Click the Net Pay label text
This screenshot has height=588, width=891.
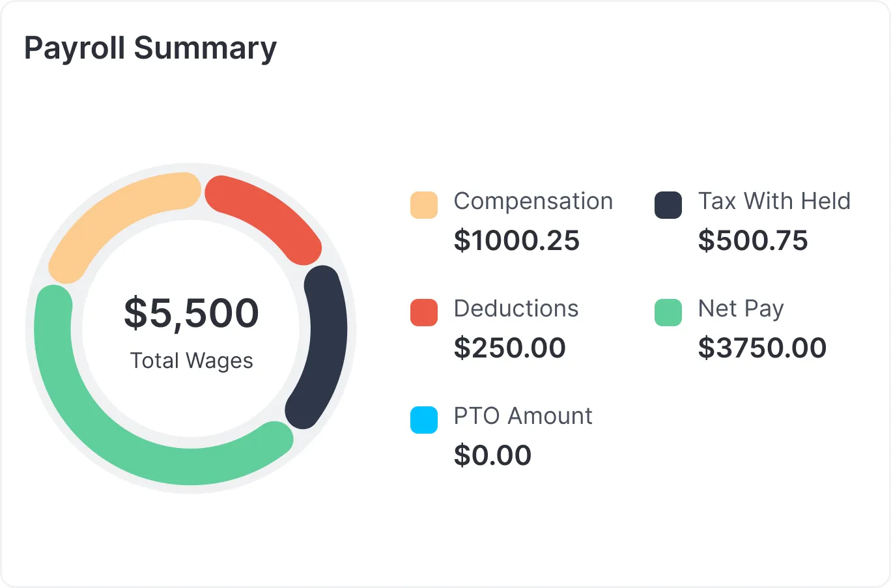741,309
